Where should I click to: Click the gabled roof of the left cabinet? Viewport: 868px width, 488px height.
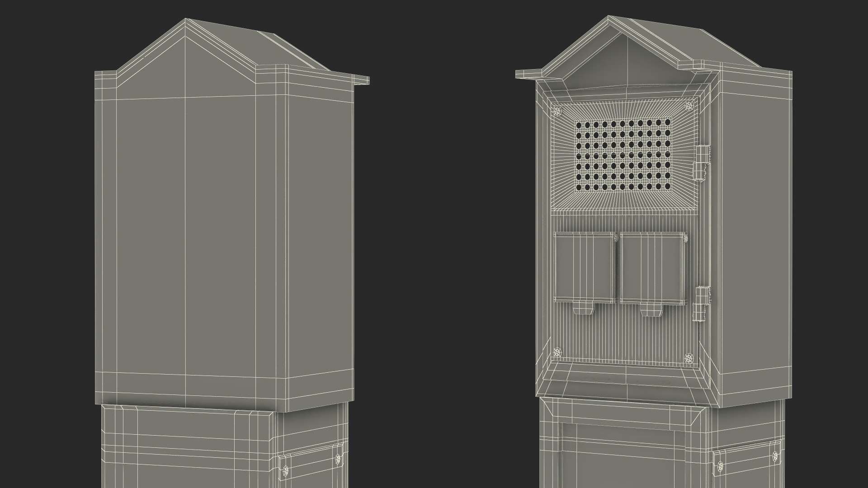[231, 52]
